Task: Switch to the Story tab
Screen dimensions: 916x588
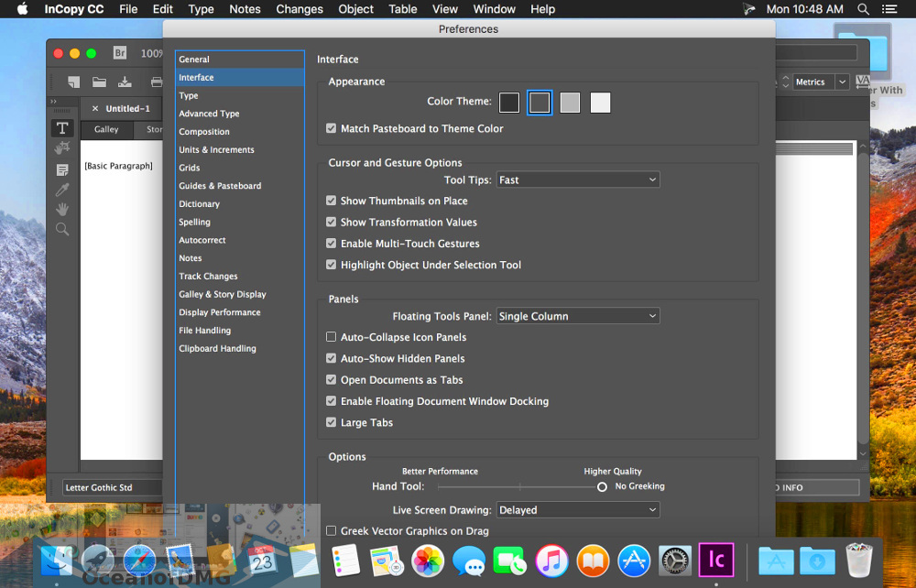Action: [153, 128]
